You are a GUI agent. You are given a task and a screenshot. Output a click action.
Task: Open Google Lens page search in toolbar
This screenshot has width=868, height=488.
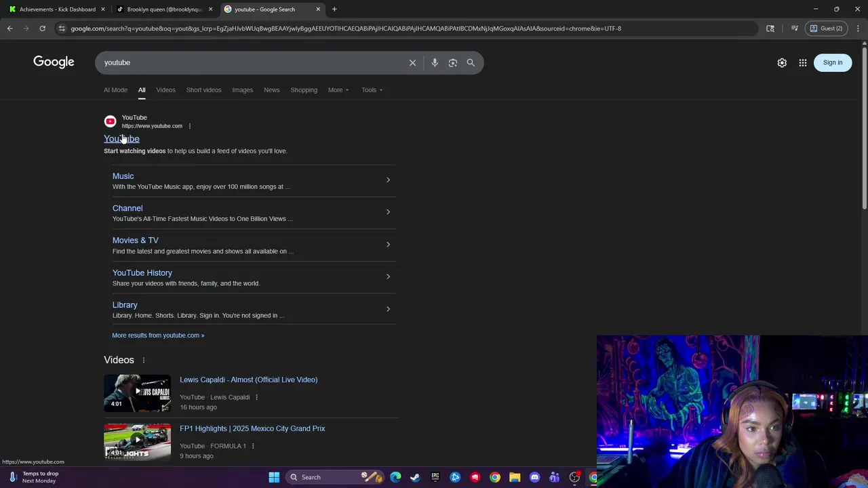(770, 28)
